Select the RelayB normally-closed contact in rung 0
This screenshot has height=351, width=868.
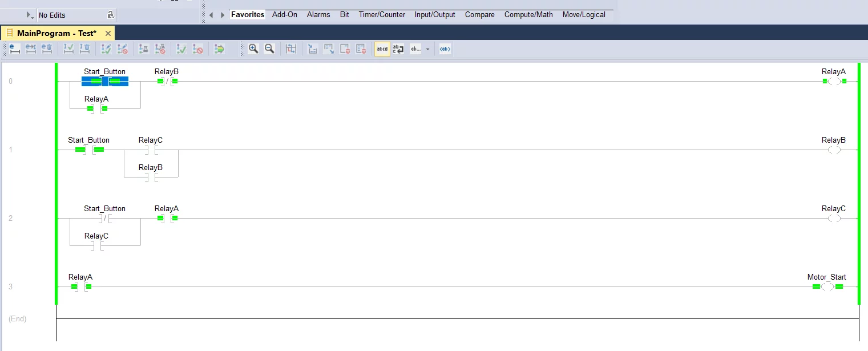(x=167, y=81)
